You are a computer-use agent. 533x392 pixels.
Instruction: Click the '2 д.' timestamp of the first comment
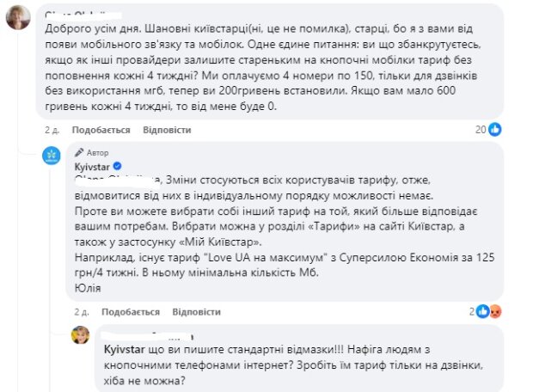point(52,130)
